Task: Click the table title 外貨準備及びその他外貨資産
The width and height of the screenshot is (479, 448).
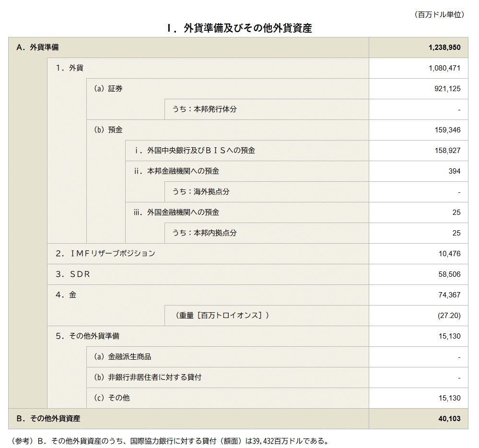Action: click(x=240, y=28)
